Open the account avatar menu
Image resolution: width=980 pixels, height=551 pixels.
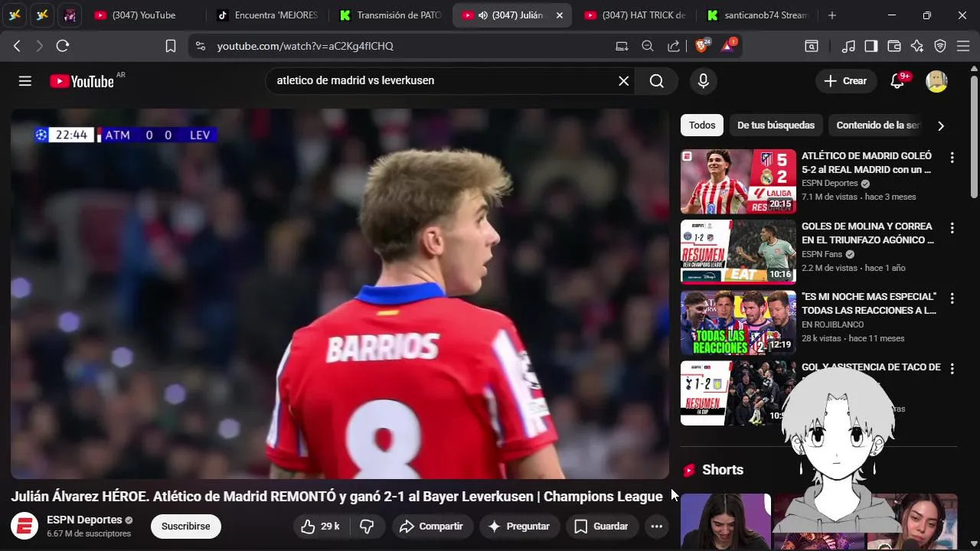[x=937, y=81]
